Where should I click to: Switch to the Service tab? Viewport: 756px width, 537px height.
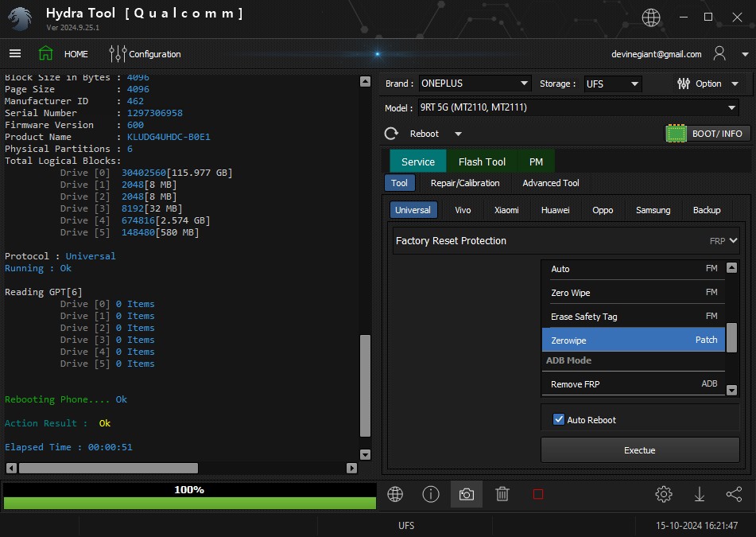[x=417, y=161]
